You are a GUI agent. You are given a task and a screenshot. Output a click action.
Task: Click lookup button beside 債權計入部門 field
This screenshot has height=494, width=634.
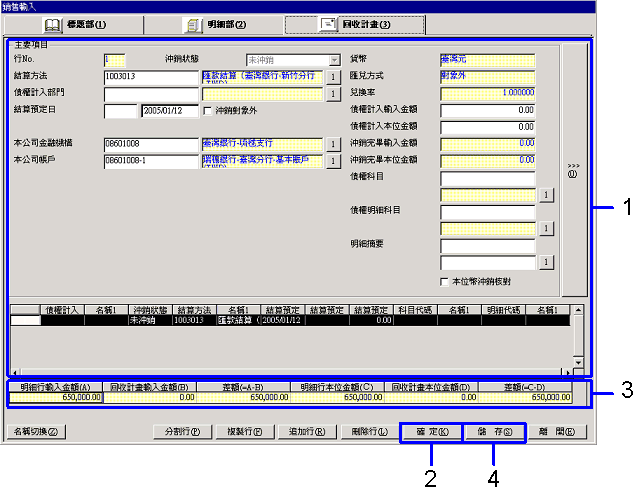click(333, 93)
